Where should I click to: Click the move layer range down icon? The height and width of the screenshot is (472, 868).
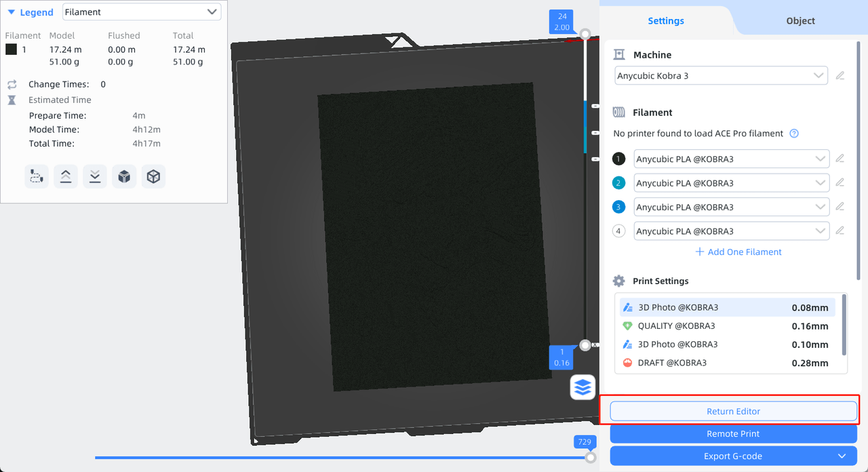point(94,176)
